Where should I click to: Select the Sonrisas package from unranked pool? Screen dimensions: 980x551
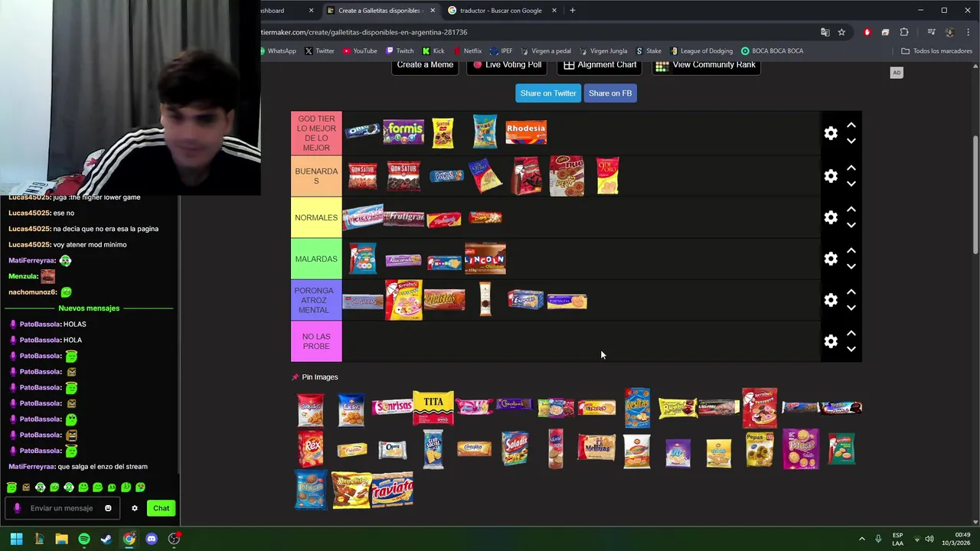(x=392, y=407)
